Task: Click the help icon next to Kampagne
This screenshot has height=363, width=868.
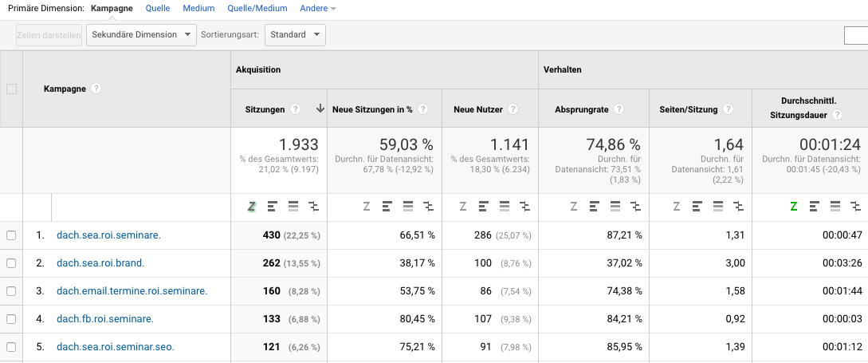Action: (96, 89)
